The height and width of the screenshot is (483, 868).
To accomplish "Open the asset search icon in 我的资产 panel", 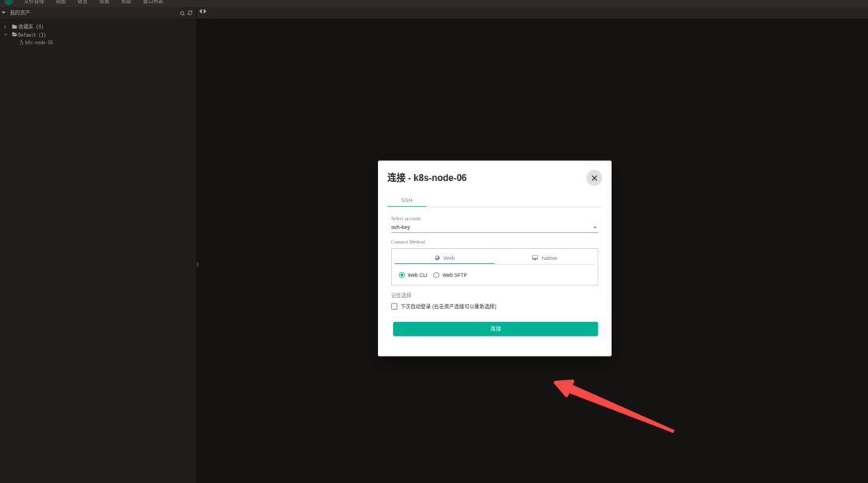I will [x=182, y=13].
